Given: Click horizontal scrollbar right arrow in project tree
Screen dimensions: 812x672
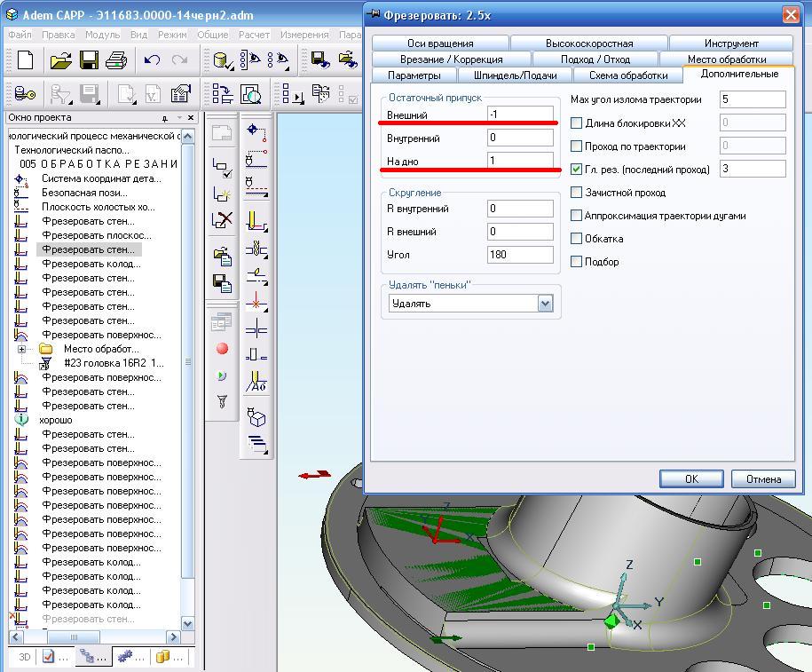Looking at the screenshot, I should tap(173, 636).
